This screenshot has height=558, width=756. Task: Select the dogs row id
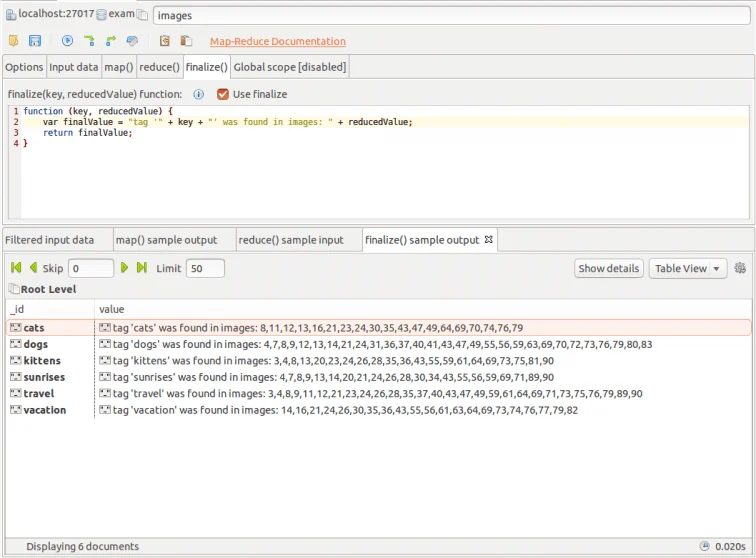tap(36, 344)
